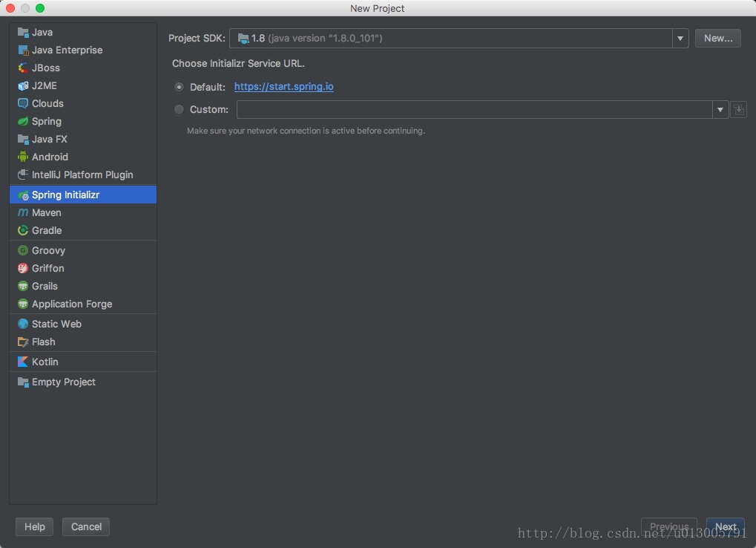Select the Default service URL radio button
The height and width of the screenshot is (548, 756).
coord(179,88)
